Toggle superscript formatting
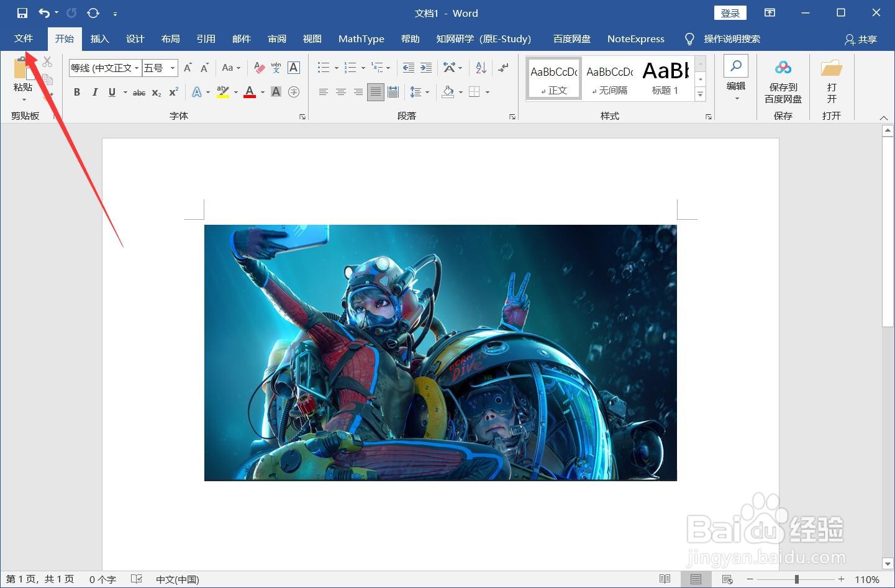The height and width of the screenshot is (588, 895). coord(174,93)
